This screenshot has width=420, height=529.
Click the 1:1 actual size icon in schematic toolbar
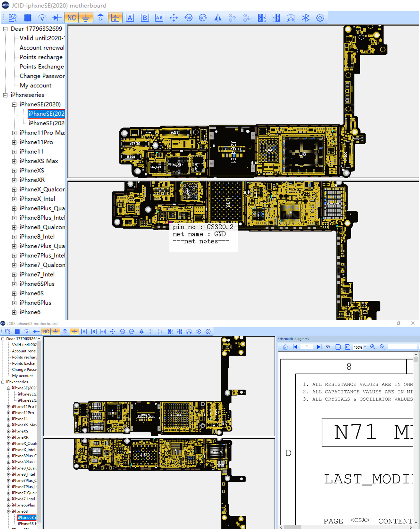pos(347,347)
